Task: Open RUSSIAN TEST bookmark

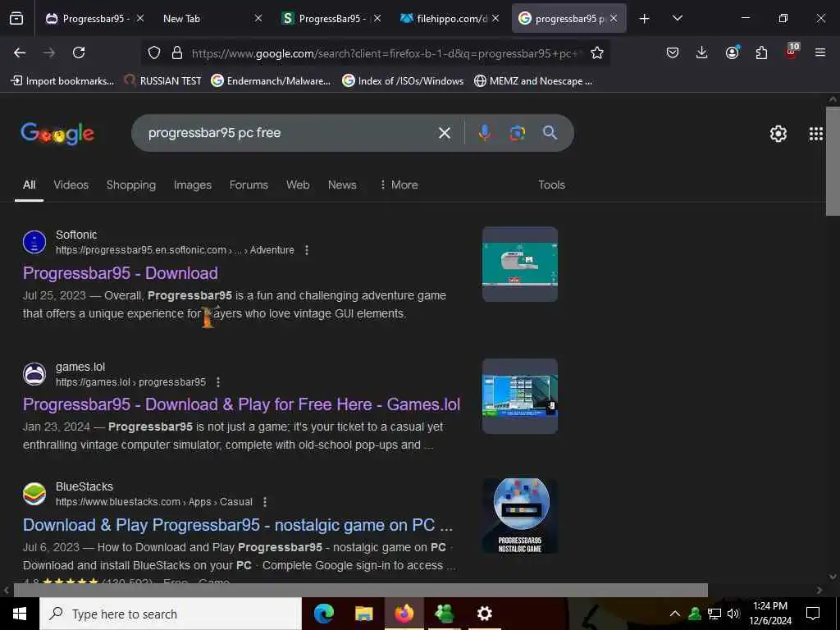Action: click(162, 81)
